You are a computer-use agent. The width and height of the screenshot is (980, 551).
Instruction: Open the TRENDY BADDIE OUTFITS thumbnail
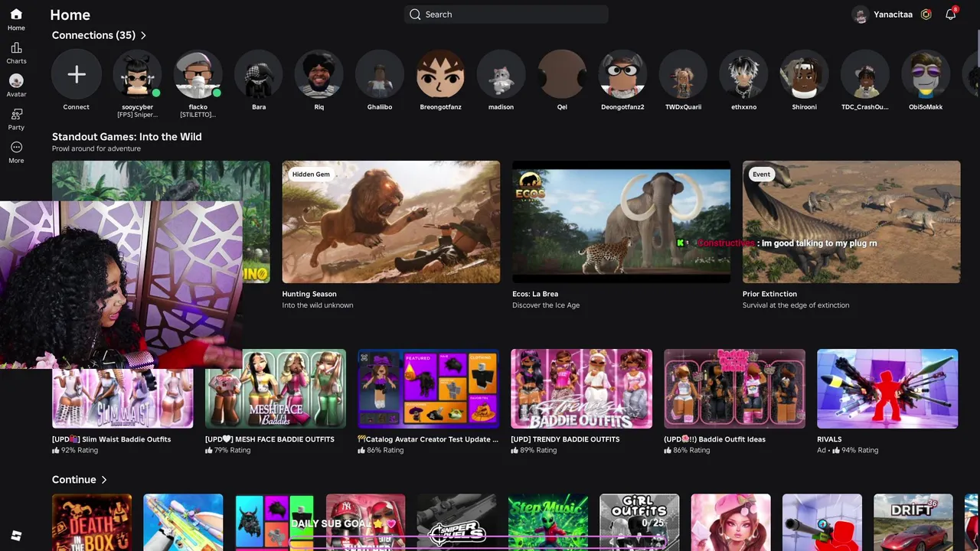click(x=581, y=389)
